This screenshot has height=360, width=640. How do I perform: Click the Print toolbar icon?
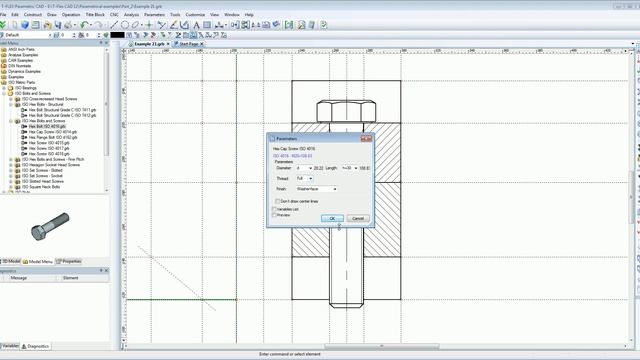68,25
